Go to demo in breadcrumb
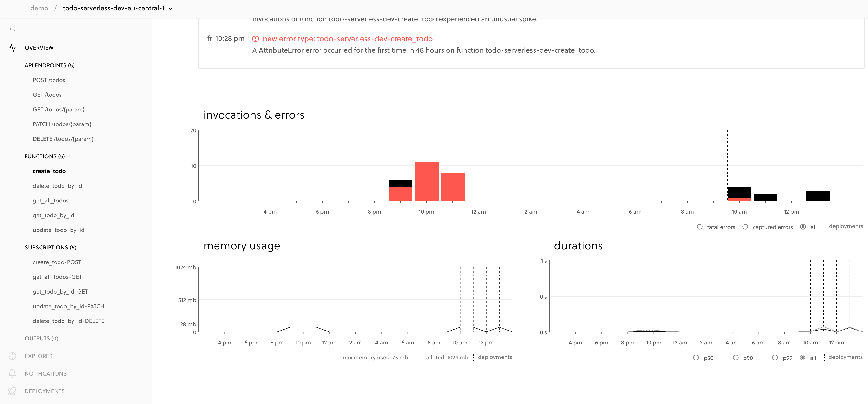This screenshot has height=404, width=868. [39, 9]
